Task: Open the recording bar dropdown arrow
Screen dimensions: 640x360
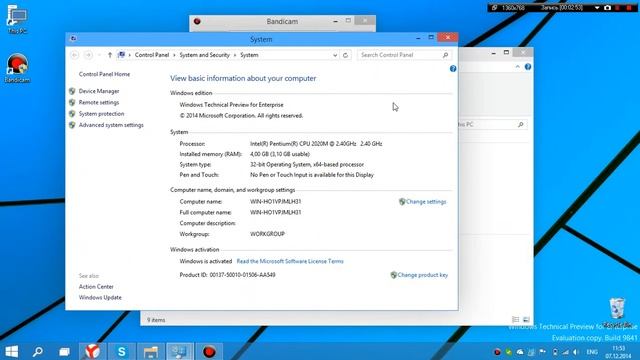Action: [x=597, y=8]
